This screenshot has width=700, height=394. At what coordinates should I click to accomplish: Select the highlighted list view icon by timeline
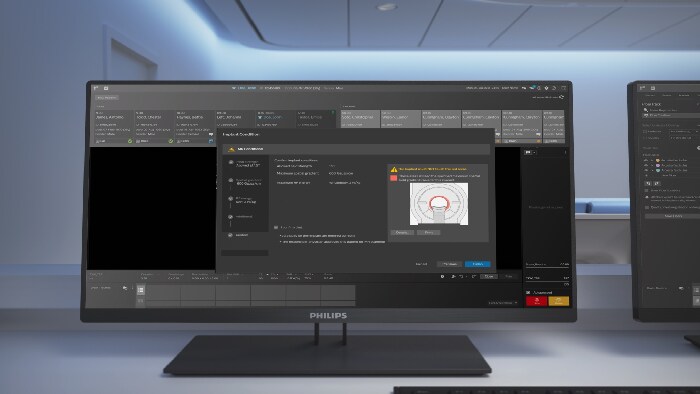(x=141, y=290)
